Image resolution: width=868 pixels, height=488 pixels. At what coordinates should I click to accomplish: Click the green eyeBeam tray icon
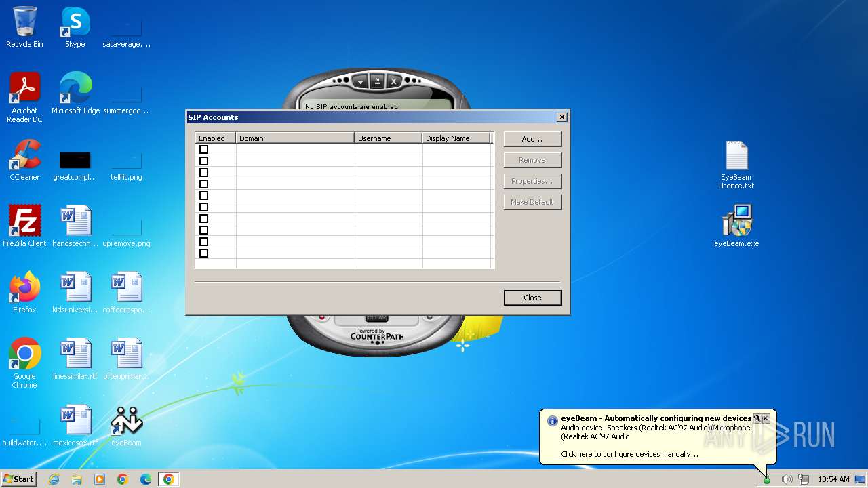pos(767,480)
